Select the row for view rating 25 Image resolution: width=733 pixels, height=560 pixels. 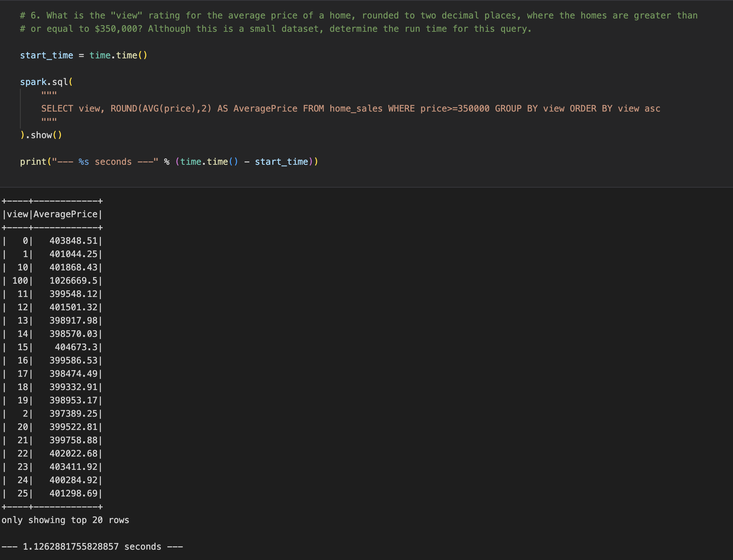(x=52, y=494)
